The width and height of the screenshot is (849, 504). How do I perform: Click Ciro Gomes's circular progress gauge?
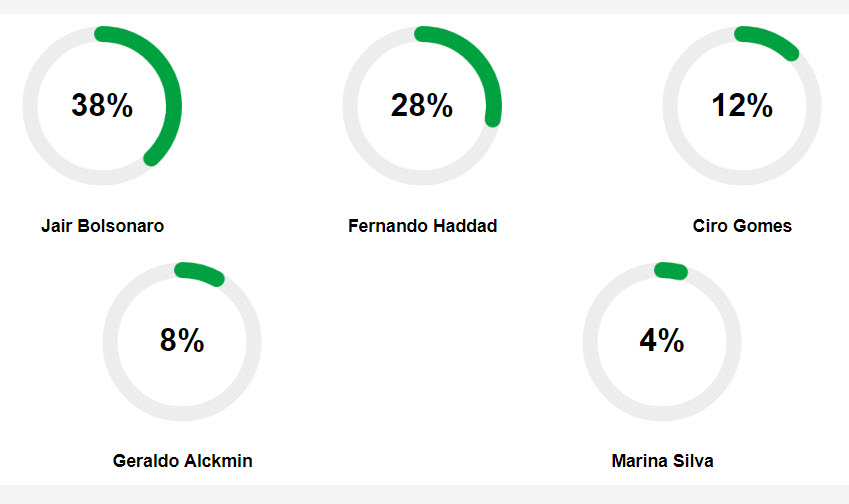742,106
